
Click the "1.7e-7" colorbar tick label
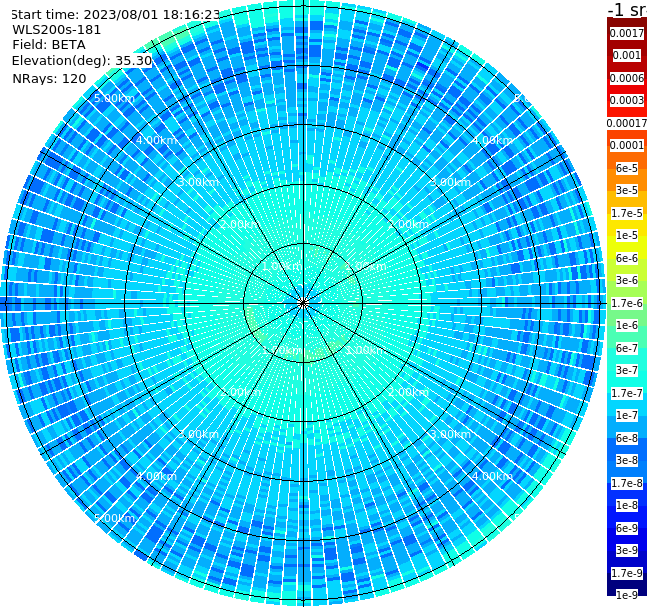(x=627, y=393)
